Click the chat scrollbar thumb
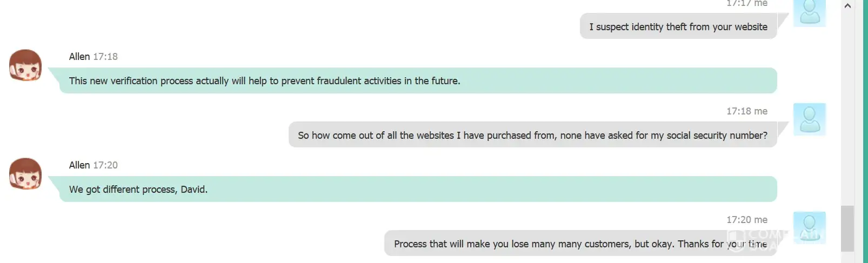Image resolution: width=868 pixels, height=263 pixels. pyautogui.click(x=847, y=228)
